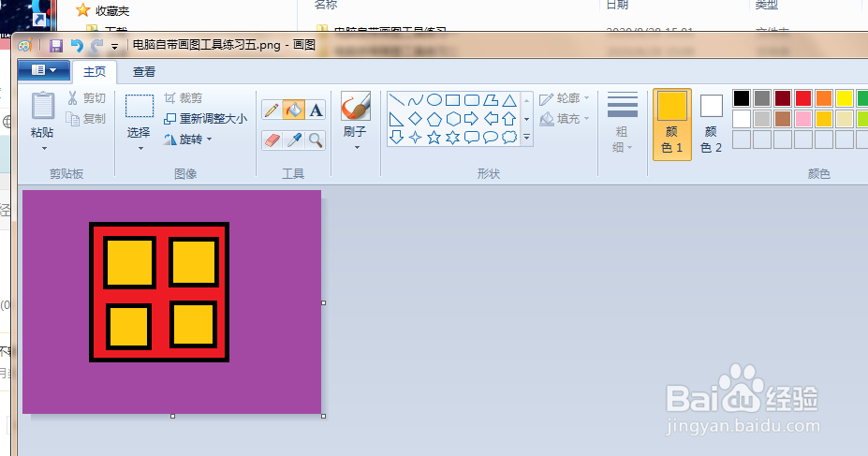Expand the Brushes (刷子) dropdown arrow

pyautogui.click(x=356, y=147)
